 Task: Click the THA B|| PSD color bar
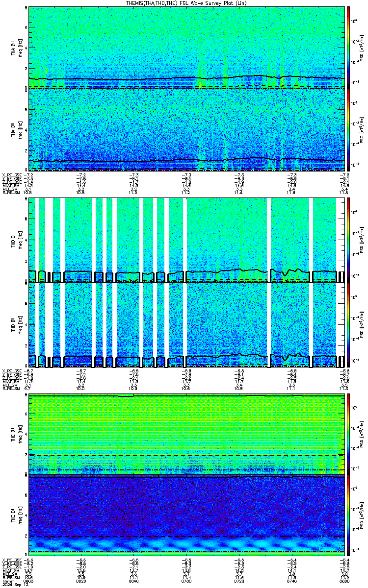(x=348, y=130)
